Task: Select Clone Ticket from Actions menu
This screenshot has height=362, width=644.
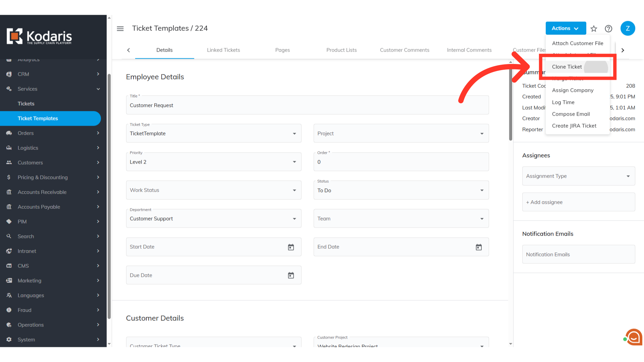Action: [567, 67]
